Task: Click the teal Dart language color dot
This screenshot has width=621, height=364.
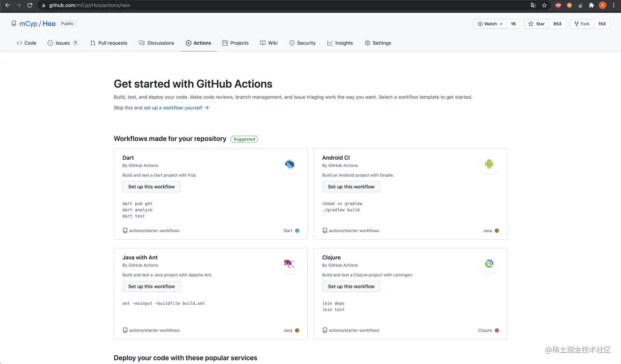Action: (x=297, y=231)
